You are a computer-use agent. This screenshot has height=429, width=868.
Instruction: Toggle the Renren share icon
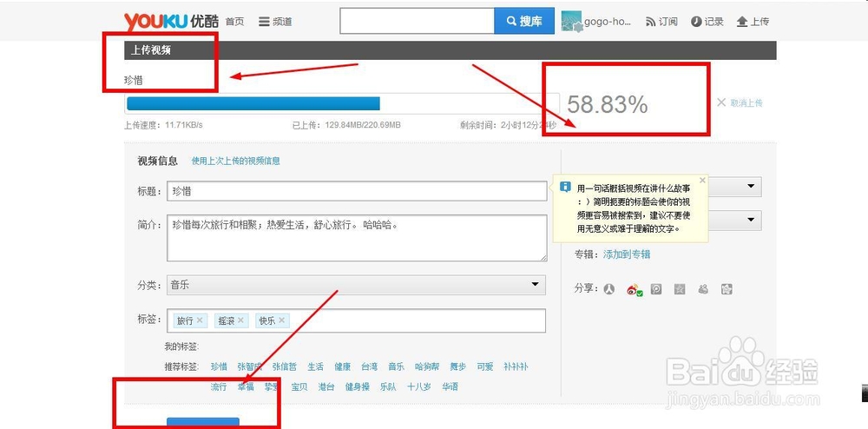(609, 289)
